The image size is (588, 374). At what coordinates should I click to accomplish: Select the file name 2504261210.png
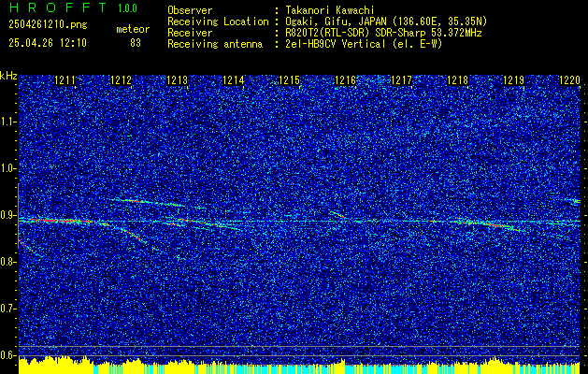pos(48,25)
